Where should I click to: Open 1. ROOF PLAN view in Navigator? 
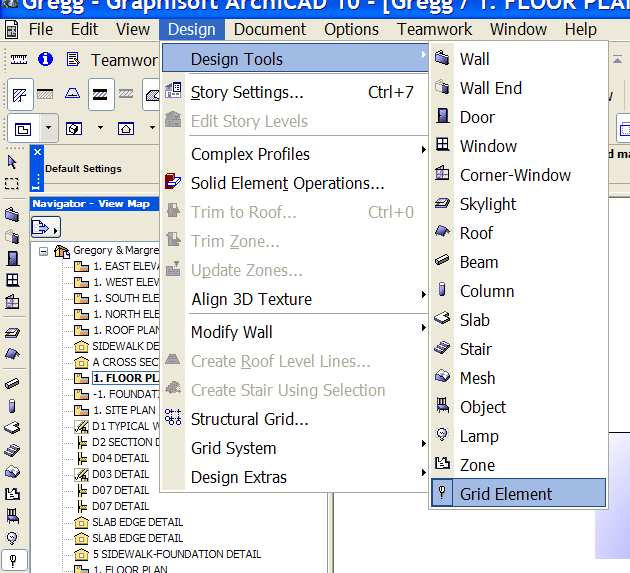click(117, 330)
